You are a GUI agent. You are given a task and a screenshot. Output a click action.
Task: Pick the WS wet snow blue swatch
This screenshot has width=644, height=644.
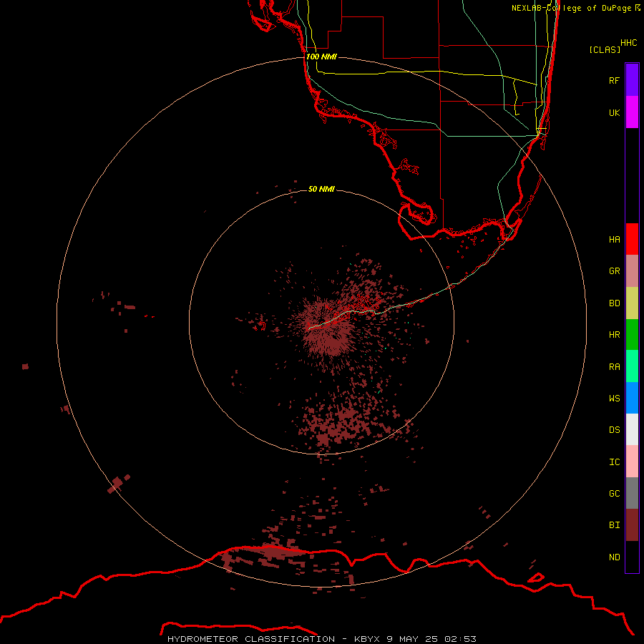pos(632,398)
